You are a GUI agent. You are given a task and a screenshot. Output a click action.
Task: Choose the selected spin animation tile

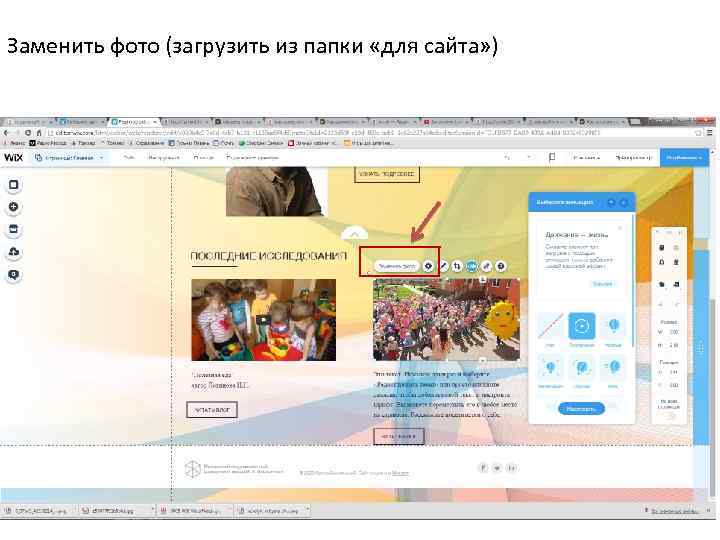point(582,328)
